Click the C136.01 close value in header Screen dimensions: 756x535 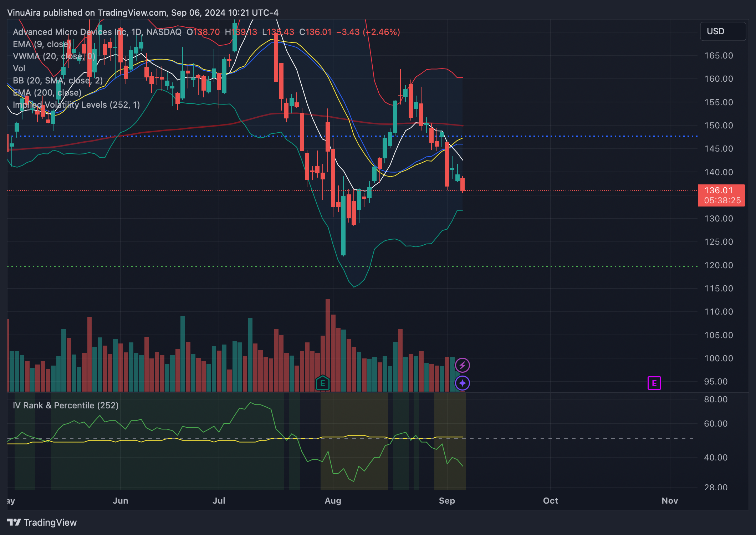315,32
